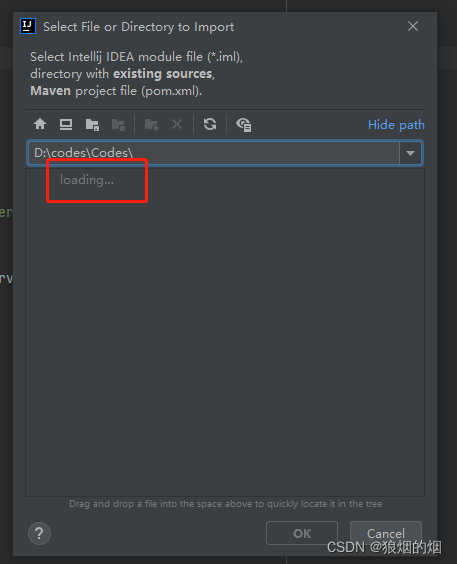Focus the D:\codes\Codes\ path field
This screenshot has width=457, height=564.
pyautogui.click(x=214, y=153)
